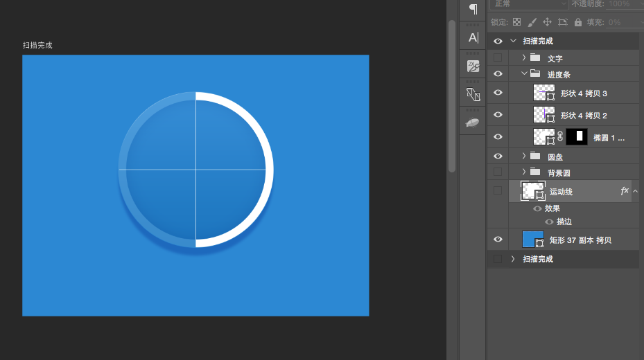Select the 进度条 group name
The height and width of the screenshot is (360, 644).
click(559, 75)
